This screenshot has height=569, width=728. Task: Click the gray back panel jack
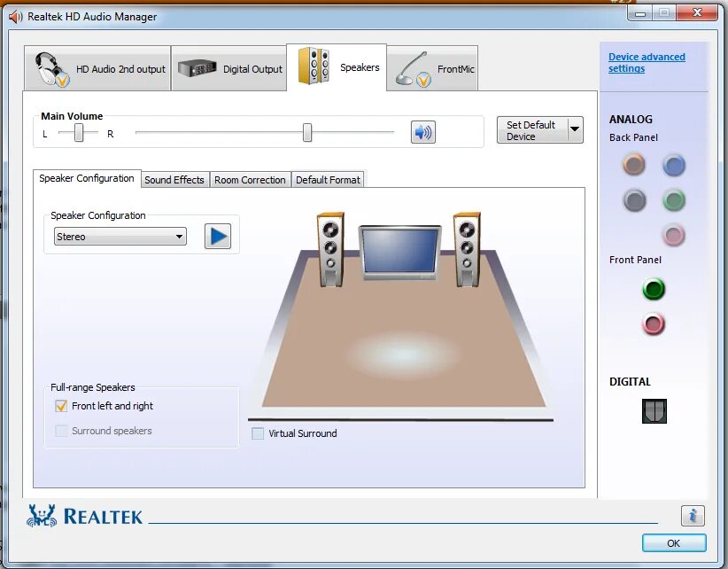click(x=634, y=200)
